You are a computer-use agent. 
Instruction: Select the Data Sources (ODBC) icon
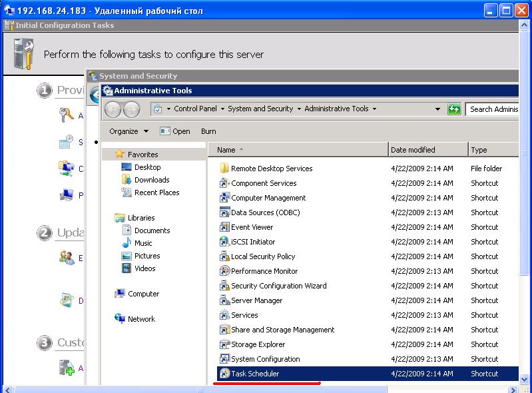coord(224,212)
